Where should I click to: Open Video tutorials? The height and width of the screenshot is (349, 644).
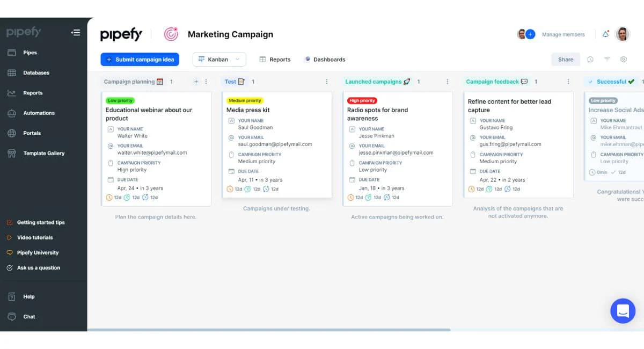(35, 237)
